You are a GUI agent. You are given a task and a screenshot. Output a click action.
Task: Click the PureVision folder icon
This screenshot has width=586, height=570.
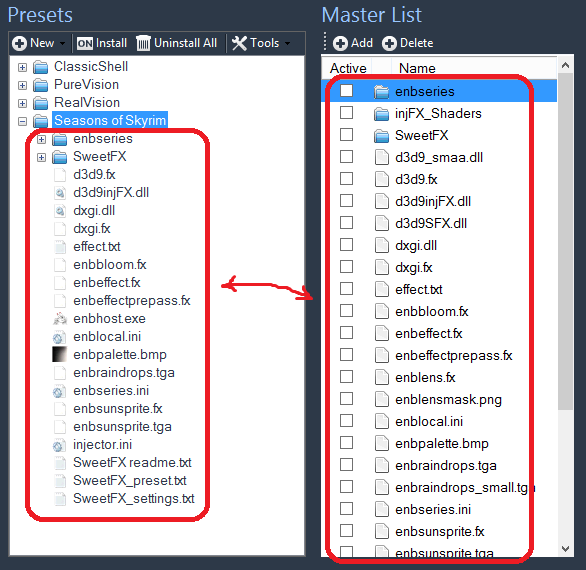tap(40, 85)
